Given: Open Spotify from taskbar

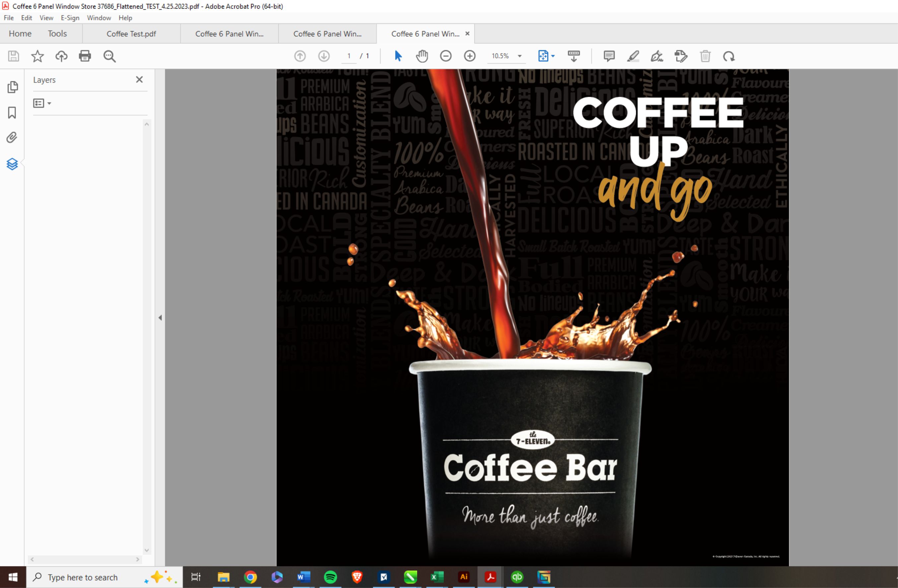Looking at the screenshot, I should (x=330, y=577).
